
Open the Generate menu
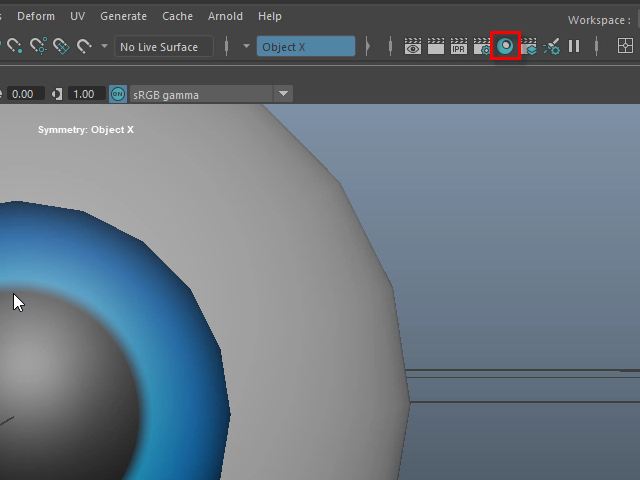click(x=123, y=16)
